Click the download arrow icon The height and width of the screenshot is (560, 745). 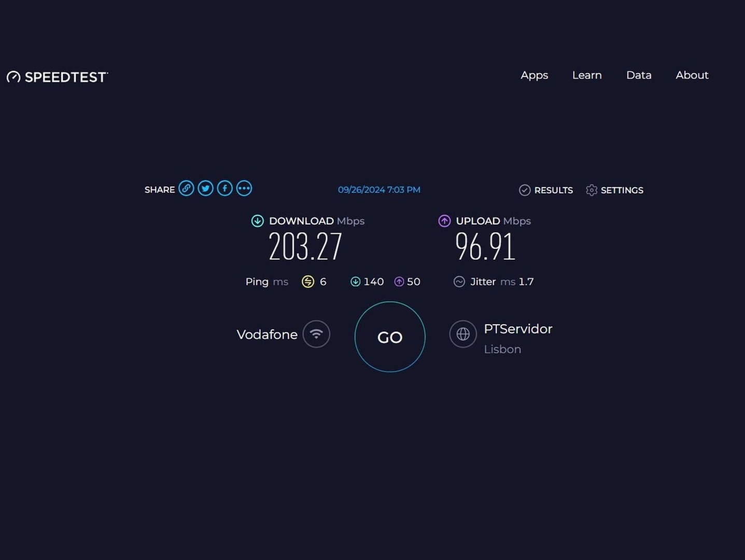258,221
